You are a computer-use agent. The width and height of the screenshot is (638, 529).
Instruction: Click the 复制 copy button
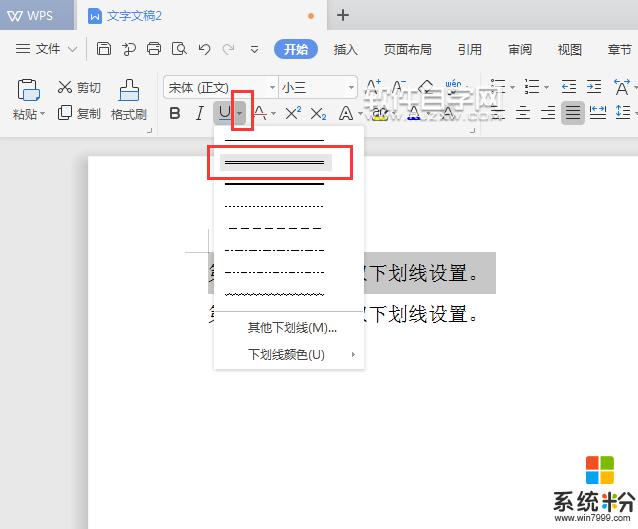[79, 113]
